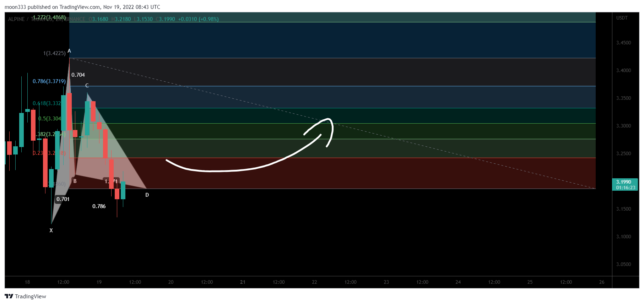Select pattern point A label
The image size is (644, 304).
69,51
